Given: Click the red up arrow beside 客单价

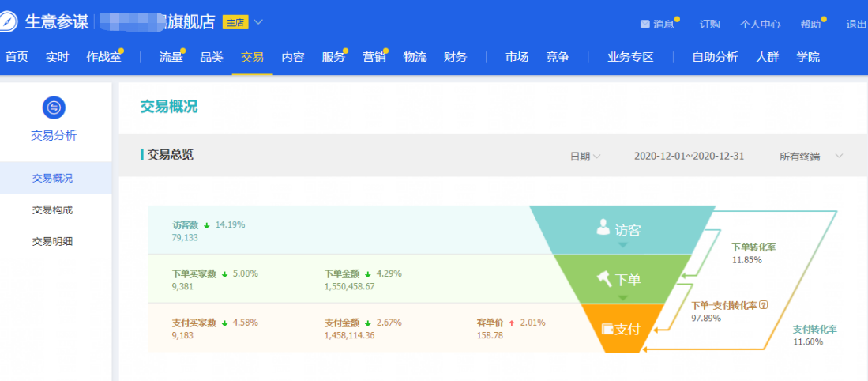Looking at the screenshot, I should tap(512, 323).
